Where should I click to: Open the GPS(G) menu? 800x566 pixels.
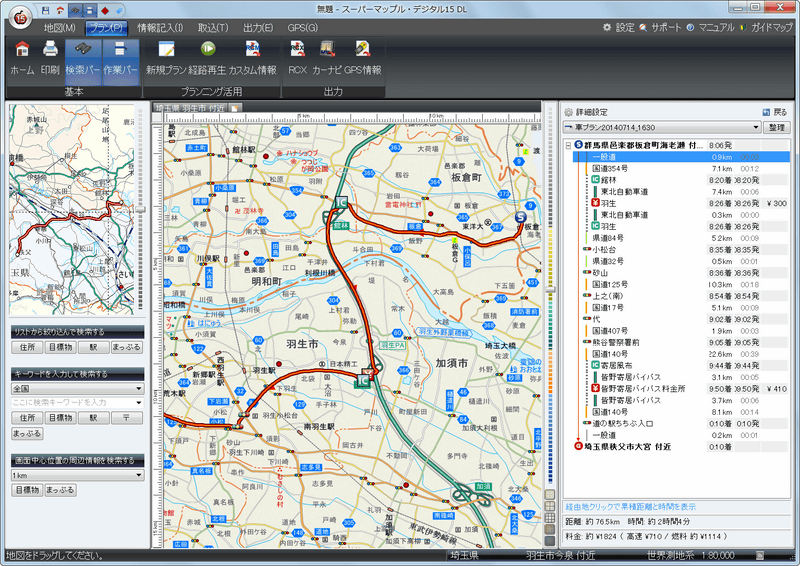(303, 28)
